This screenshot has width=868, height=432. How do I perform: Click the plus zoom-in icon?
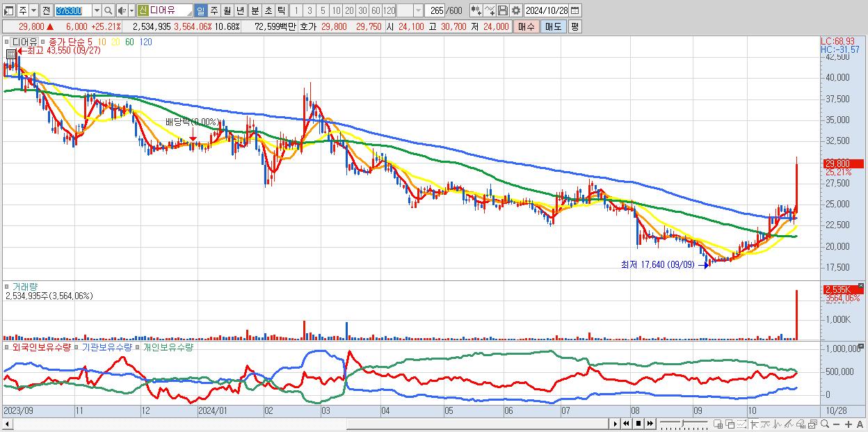(x=849, y=424)
